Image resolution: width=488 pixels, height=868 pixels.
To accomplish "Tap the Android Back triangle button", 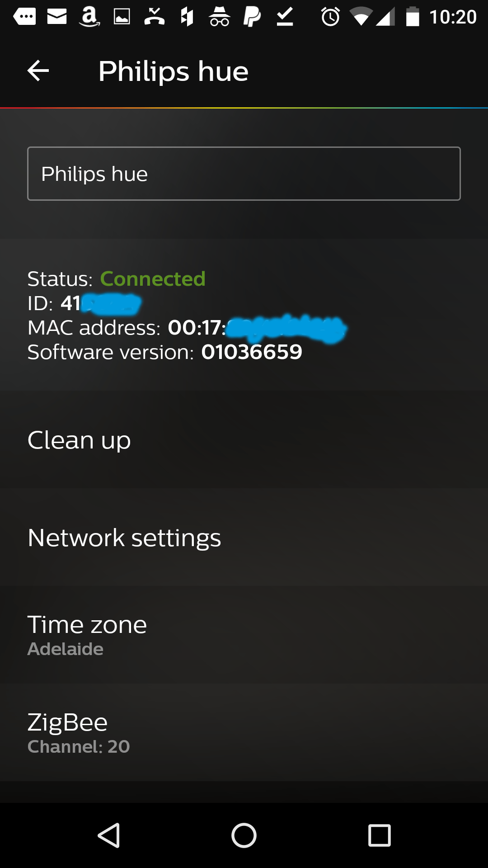I will 109,835.
